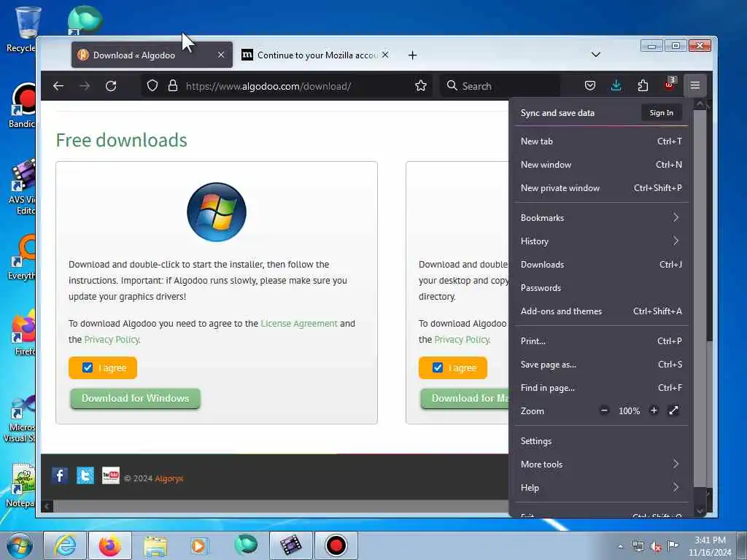Open the Save to Pocket icon

click(x=589, y=86)
